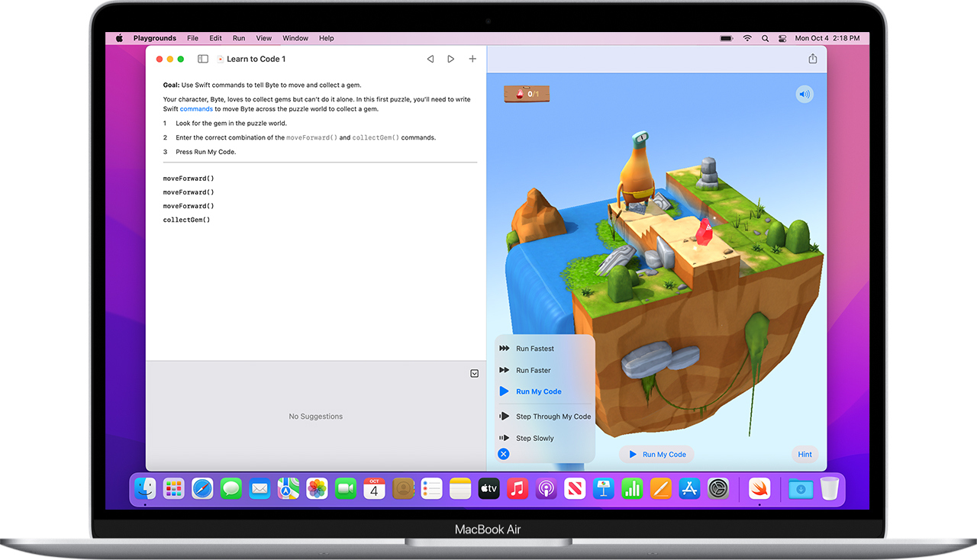The width and height of the screenshot is (977, 560).
Task: Open the Hint button
Action: pyautogui.click(x=804, y=454)
